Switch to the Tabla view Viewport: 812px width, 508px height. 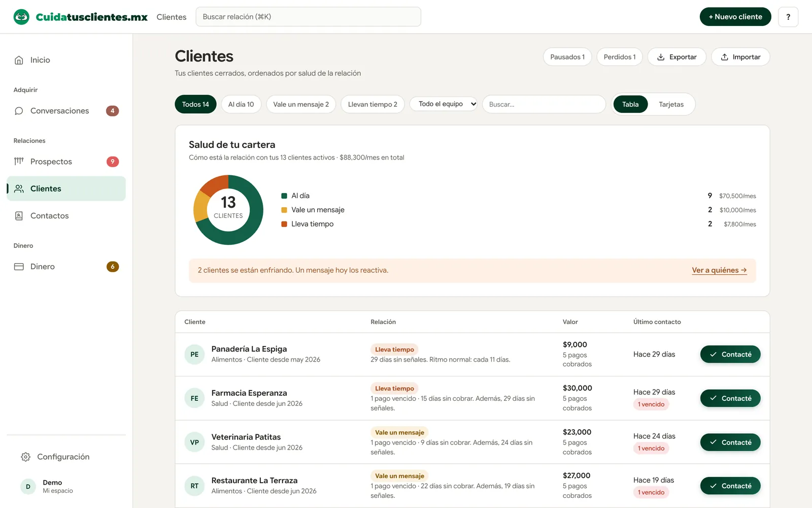coord(630,104)
